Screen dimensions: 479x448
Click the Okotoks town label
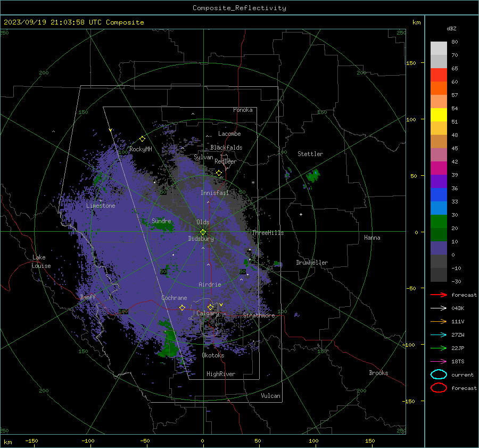tap(213, 355)
